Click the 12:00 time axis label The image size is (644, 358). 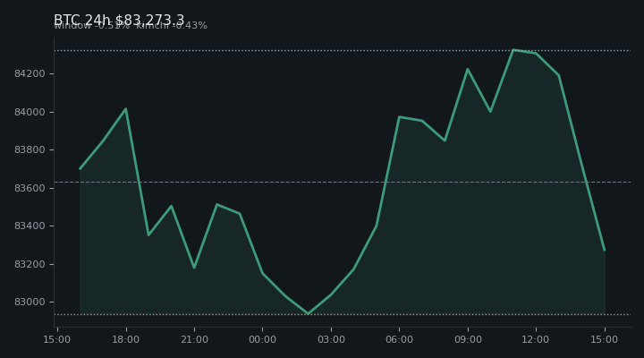(x=535, y=339)
